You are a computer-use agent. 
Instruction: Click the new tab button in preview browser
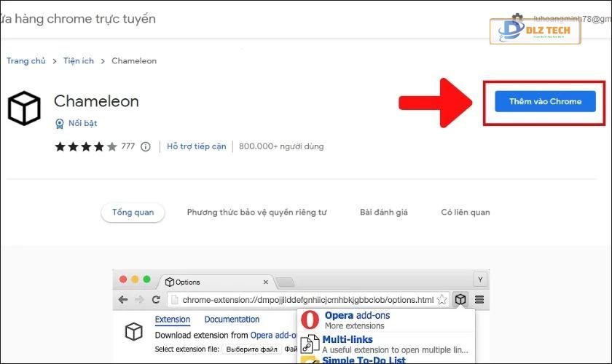285,282
